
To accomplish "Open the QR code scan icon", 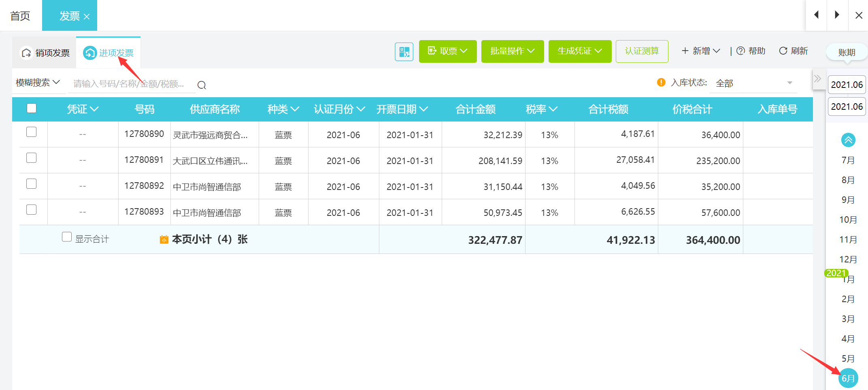I will 404,51.
